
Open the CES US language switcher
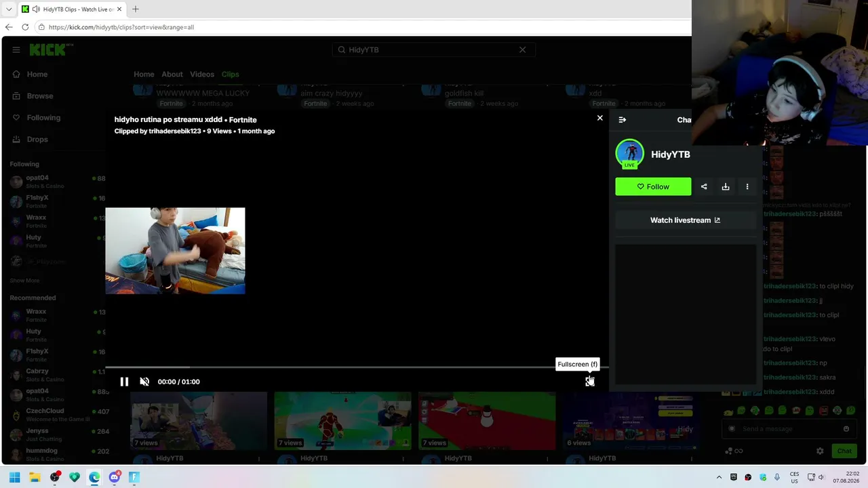794,477
